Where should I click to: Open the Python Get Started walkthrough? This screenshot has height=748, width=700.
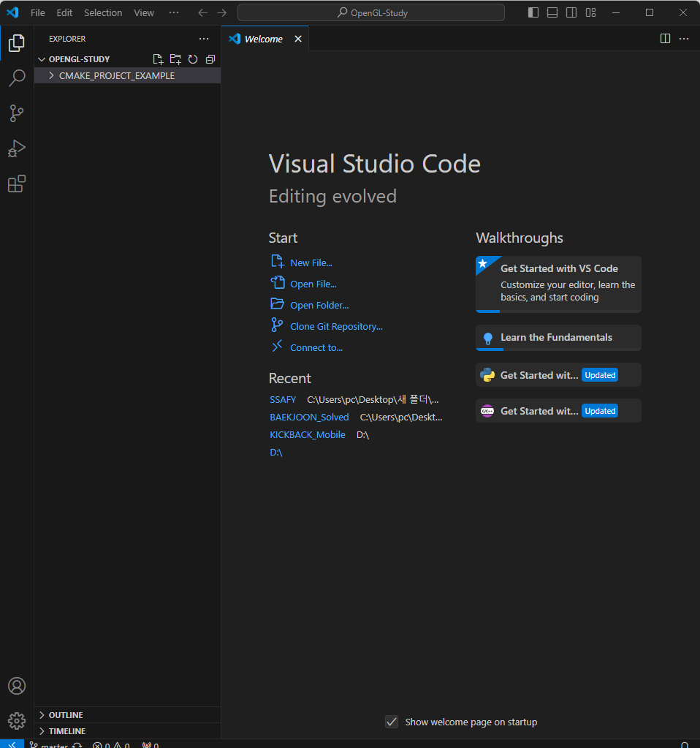(x=558, y=375)
